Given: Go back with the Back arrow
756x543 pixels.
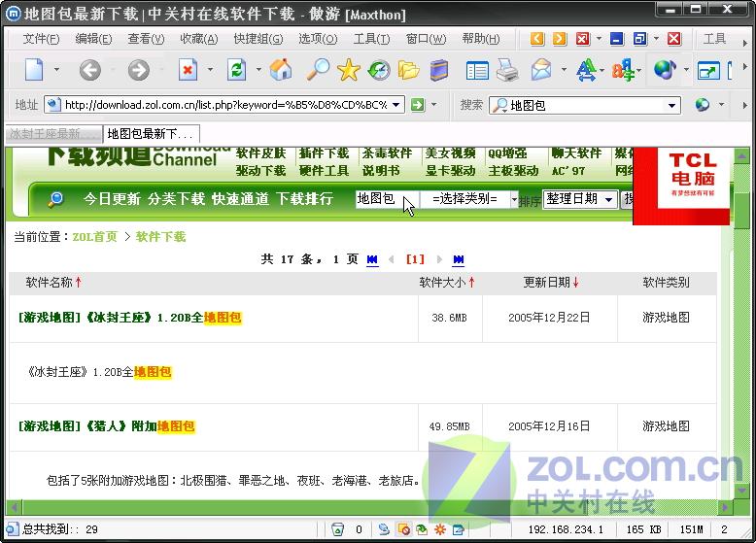Looking at the screenshot, I should coord(90,70).
